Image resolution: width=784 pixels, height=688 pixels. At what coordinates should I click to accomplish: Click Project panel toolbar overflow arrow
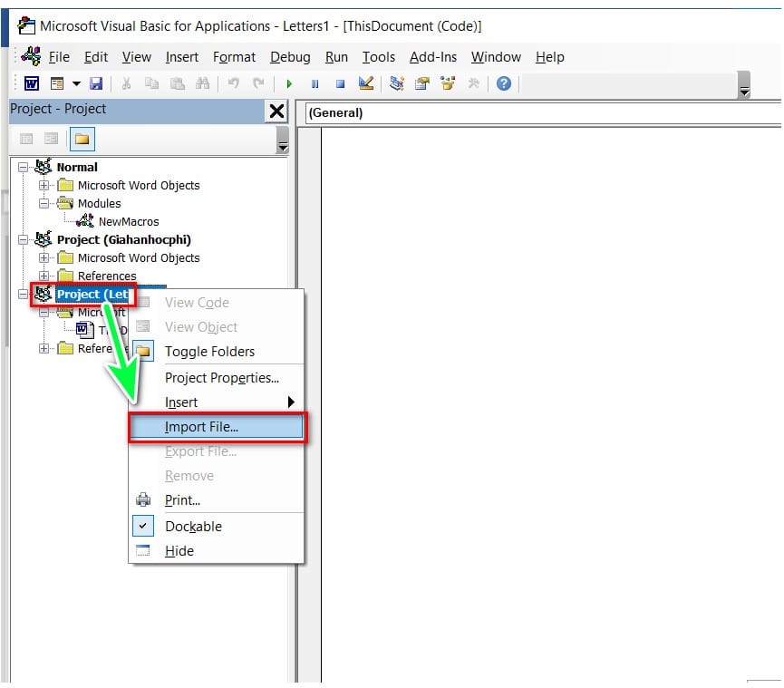pos(283,140)
